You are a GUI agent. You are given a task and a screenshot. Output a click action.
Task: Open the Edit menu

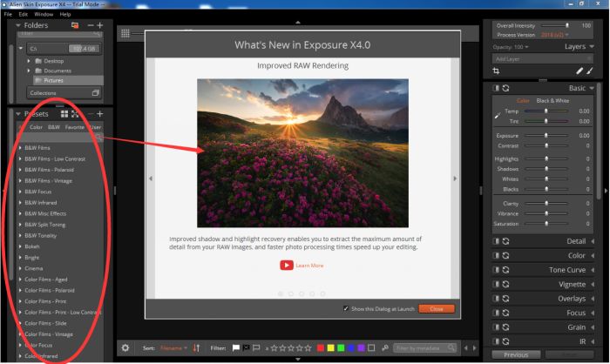coord(24,15)
